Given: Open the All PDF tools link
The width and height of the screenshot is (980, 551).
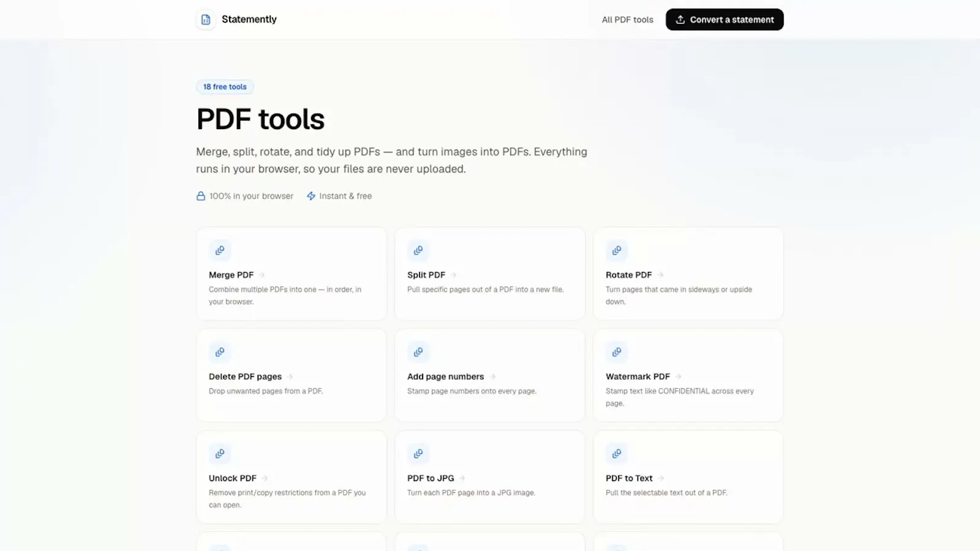Looking at the screenshot, I should [x=627, y=20].
